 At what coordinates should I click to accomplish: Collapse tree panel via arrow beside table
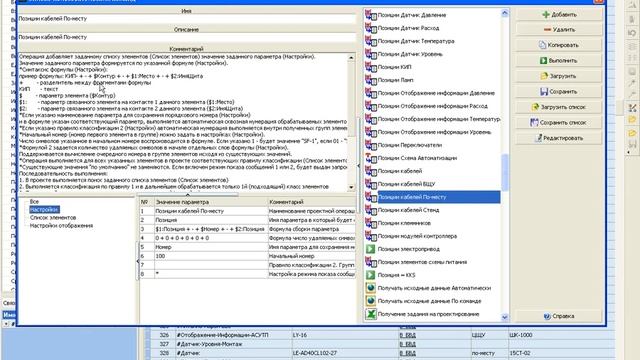point(138,261)
